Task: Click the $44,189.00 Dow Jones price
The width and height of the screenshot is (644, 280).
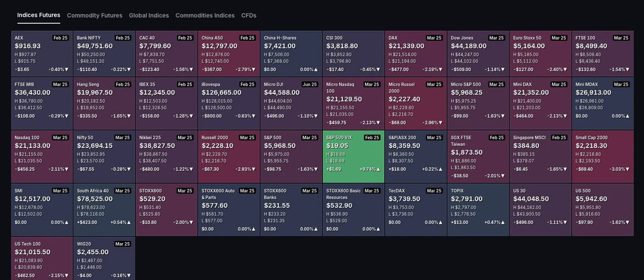Action: (468, 46)
